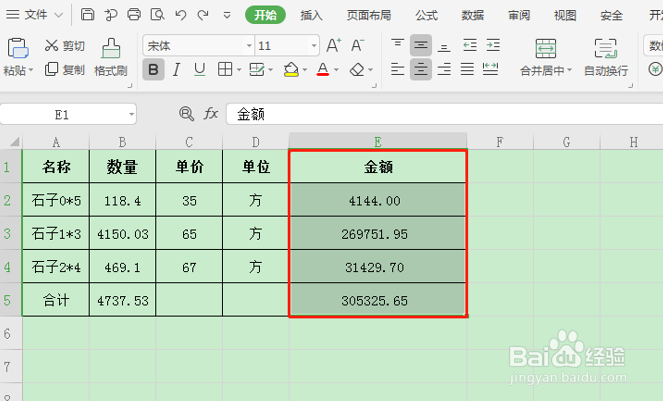
Task: Click the Increase Indent icon
Action: (493, 45)
